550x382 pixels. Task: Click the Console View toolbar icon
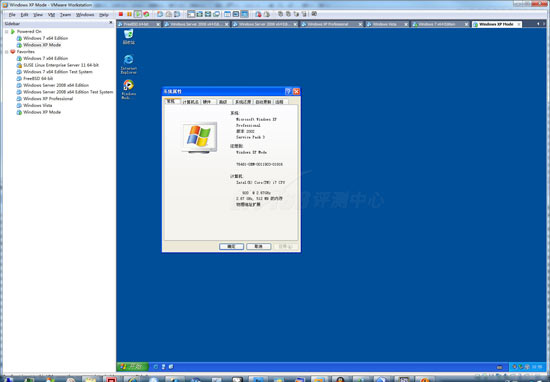tap(244, 14)
